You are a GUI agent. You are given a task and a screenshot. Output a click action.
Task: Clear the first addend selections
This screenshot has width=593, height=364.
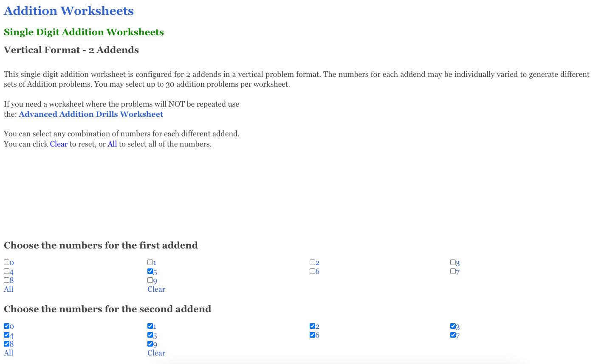156,289
